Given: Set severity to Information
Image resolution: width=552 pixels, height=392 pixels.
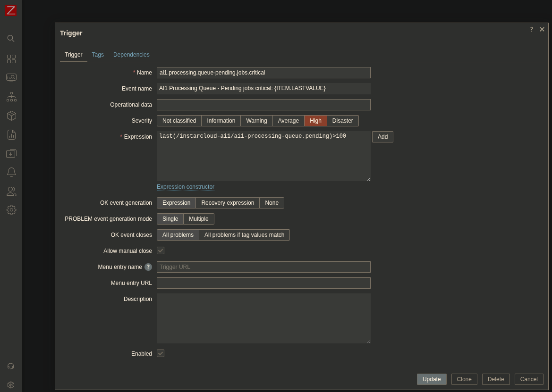Looking at the screenshot, I should click(x=221, y=121).
